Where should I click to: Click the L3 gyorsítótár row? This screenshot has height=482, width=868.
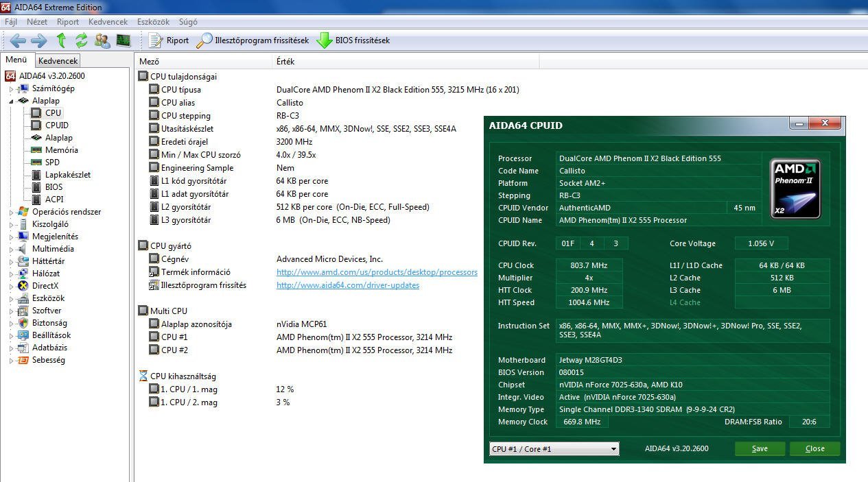[x=270, y=220]
